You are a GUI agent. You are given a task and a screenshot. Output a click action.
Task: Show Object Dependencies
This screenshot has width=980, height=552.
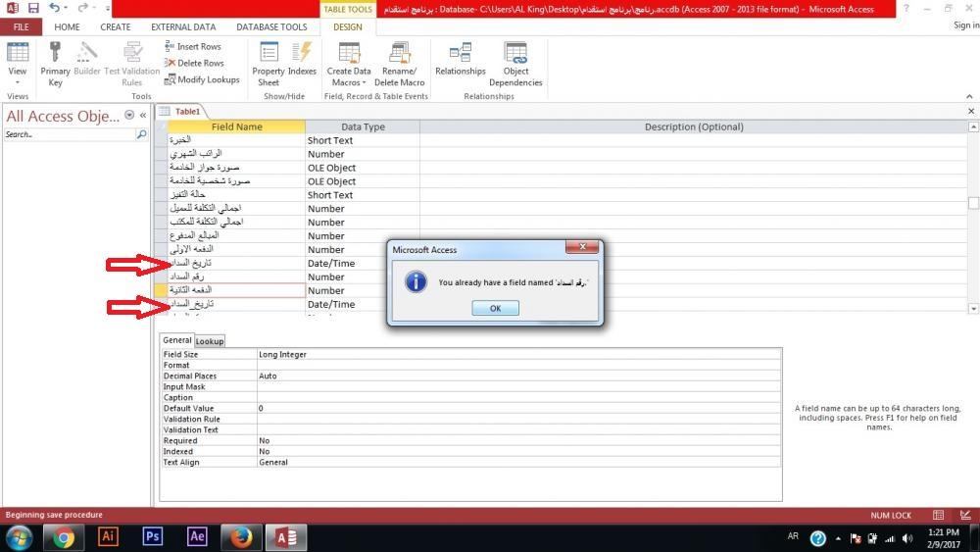(x=515, y=64)
